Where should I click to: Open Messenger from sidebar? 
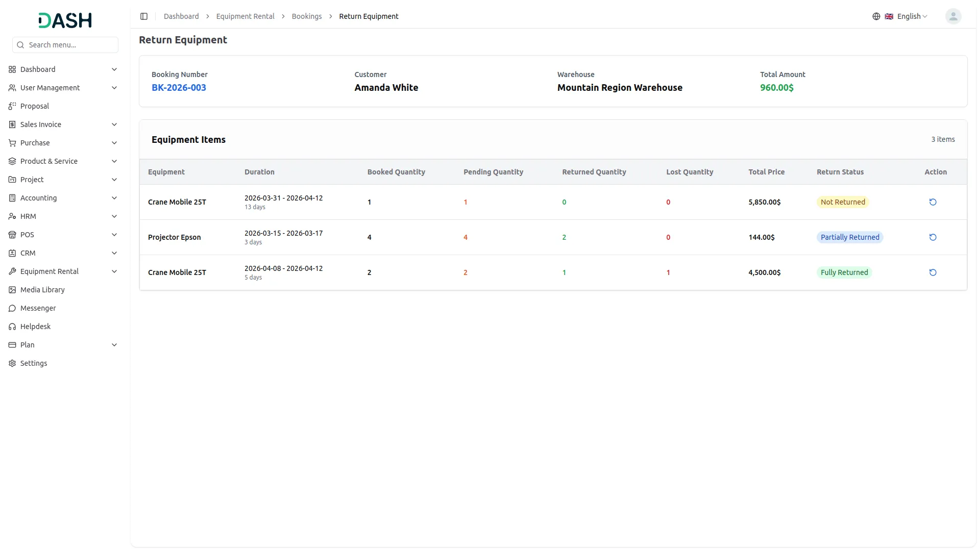(x=38, y=308)
